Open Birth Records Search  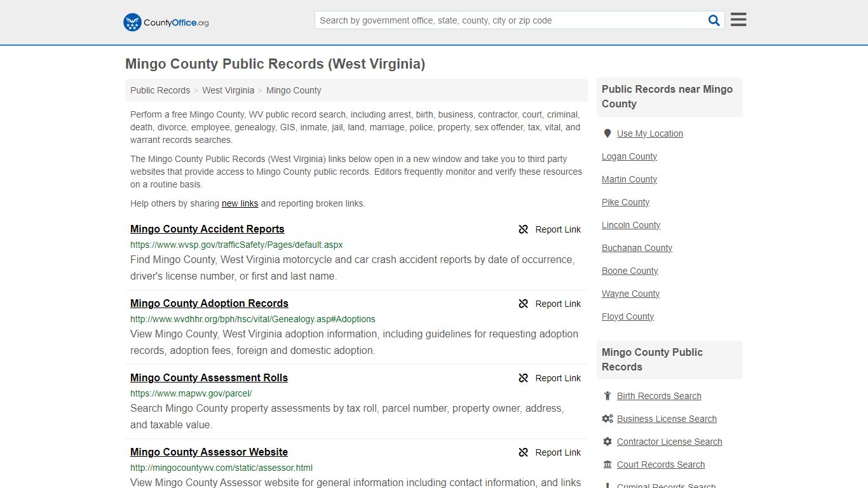659,396
